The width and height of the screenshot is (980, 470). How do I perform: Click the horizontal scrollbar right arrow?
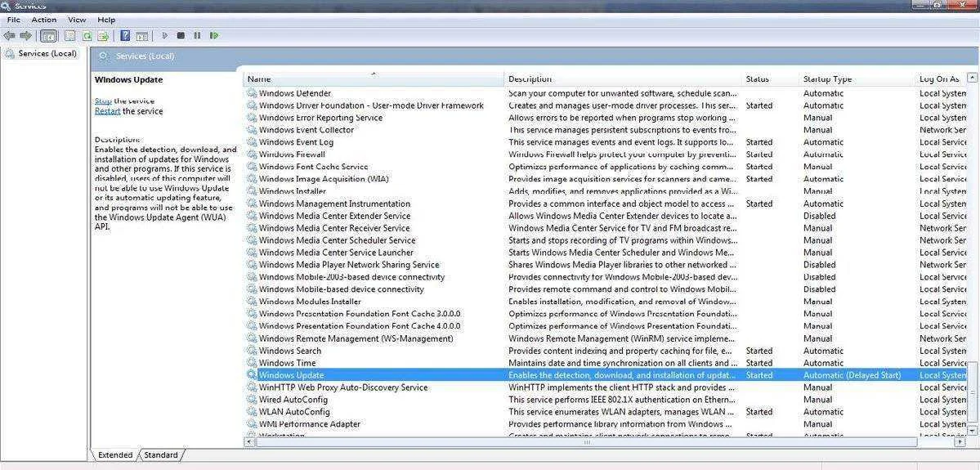coord(960,442)
